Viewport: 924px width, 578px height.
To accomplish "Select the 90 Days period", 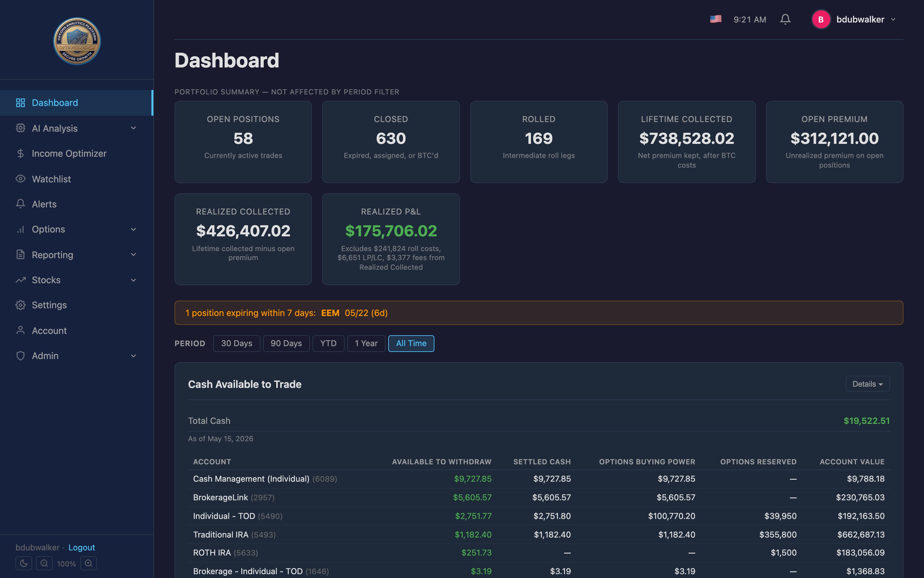I will tap(286, 343).
